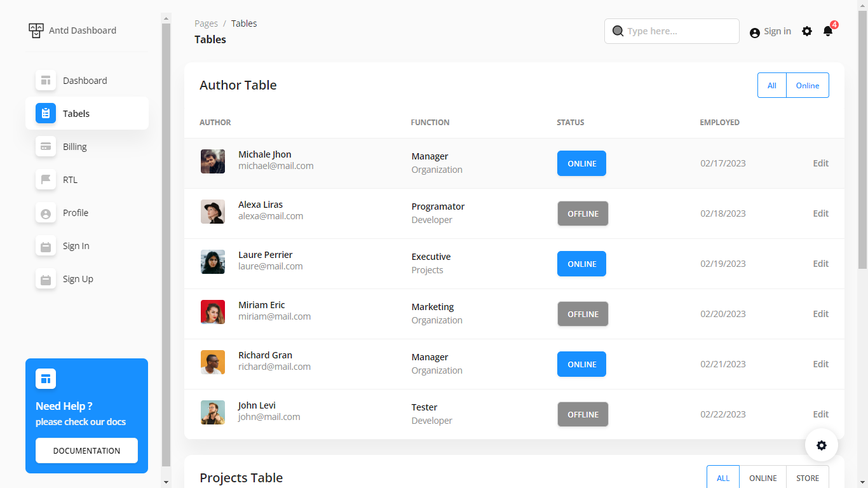
Task: Click OFFLINE status button for Miriam Eric
Action: click(583, 314)
